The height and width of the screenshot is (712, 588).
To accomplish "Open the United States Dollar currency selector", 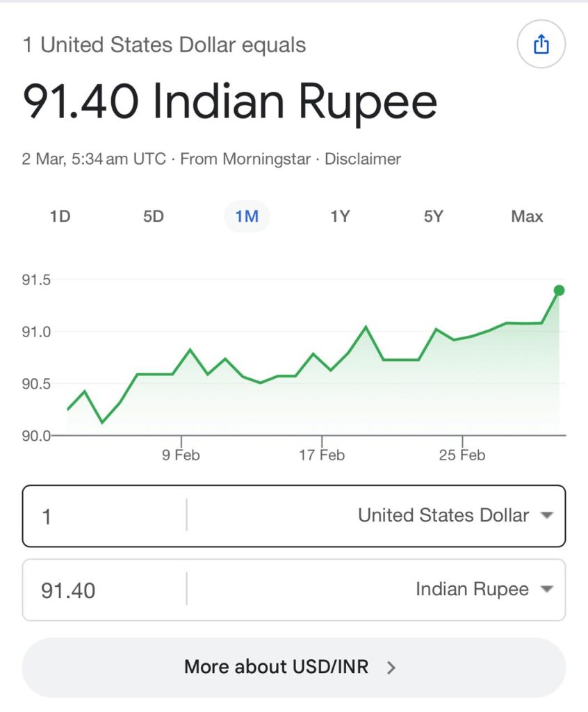I will click(x=443, y=516).
